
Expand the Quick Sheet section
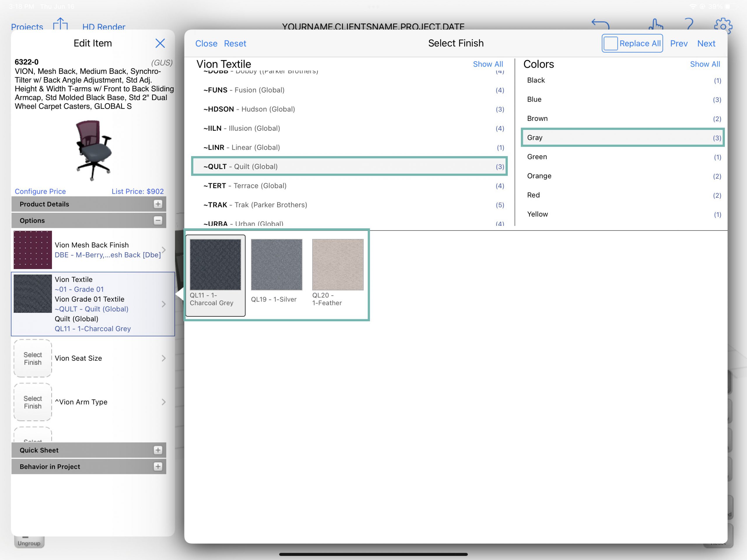pos(158,450)
